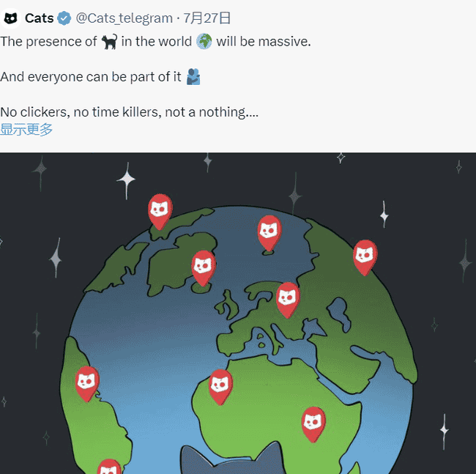Click the cat pin on East Africa
This screenshot has height=474, width=476.
coord(313,424)
